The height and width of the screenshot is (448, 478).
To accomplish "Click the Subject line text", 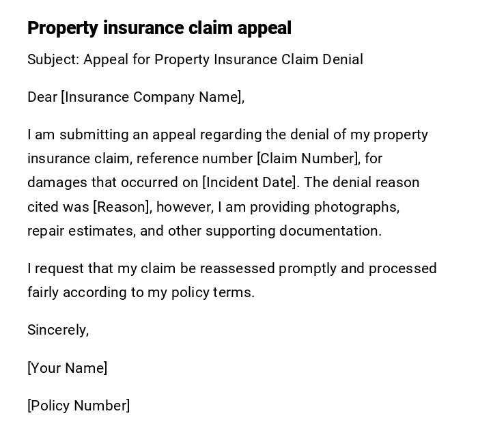I will click(195, 59).
